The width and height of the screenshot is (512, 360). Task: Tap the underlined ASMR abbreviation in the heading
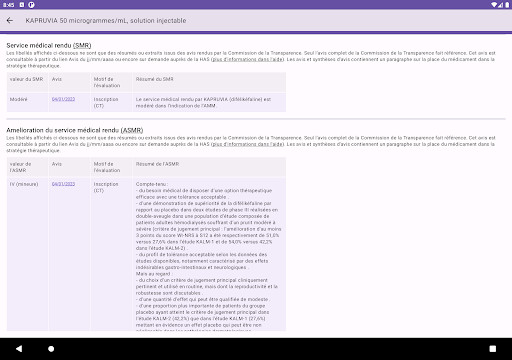132,130
